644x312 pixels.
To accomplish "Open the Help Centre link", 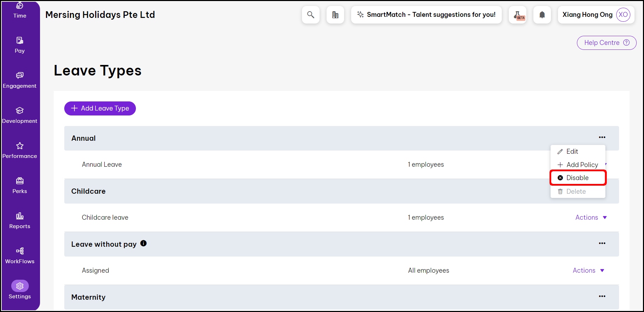I will click(x=606, y=43).
